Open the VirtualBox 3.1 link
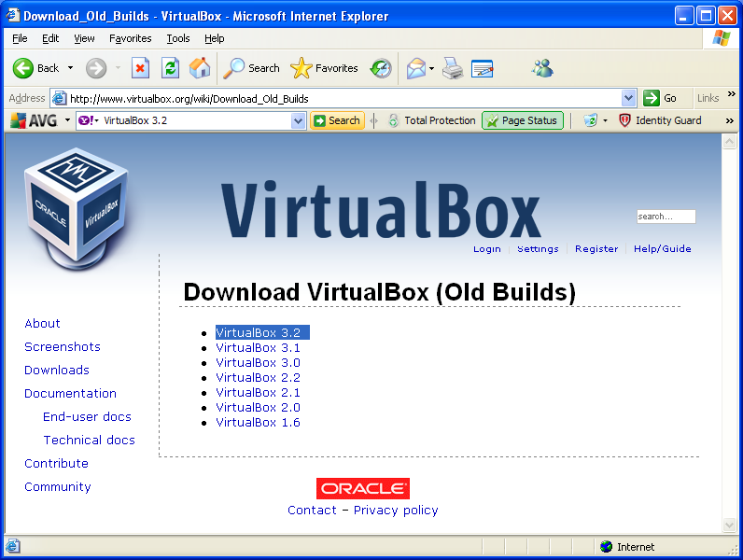743x560 pixels. click(x=259, y=348)
